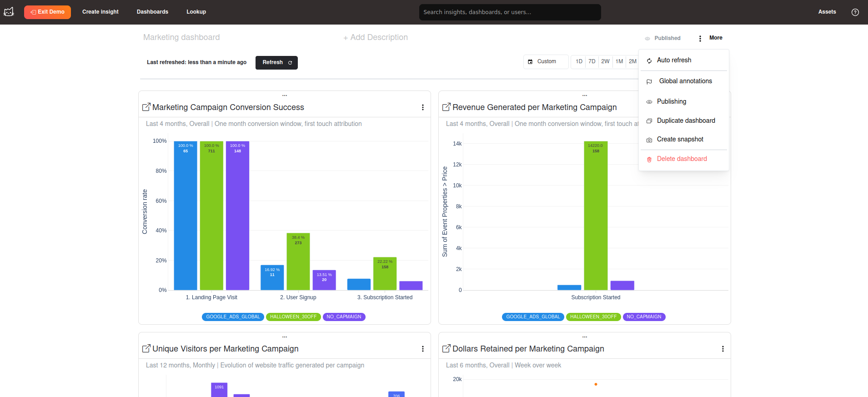Grab drag handle above Conversion Success card
This screenshot has width=868, height=397.
[x=285, y=95]
